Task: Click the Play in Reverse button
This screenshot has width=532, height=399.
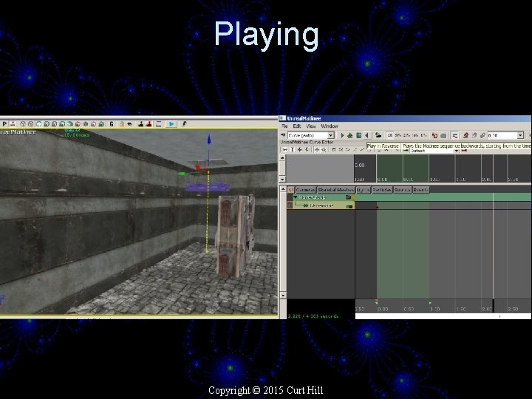Action: click(x=367, y=135)
